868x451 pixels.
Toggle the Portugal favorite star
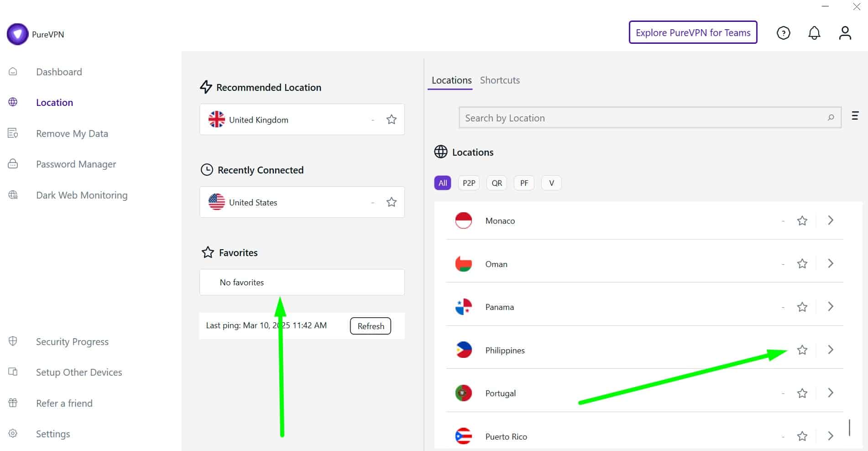point(802,393)
